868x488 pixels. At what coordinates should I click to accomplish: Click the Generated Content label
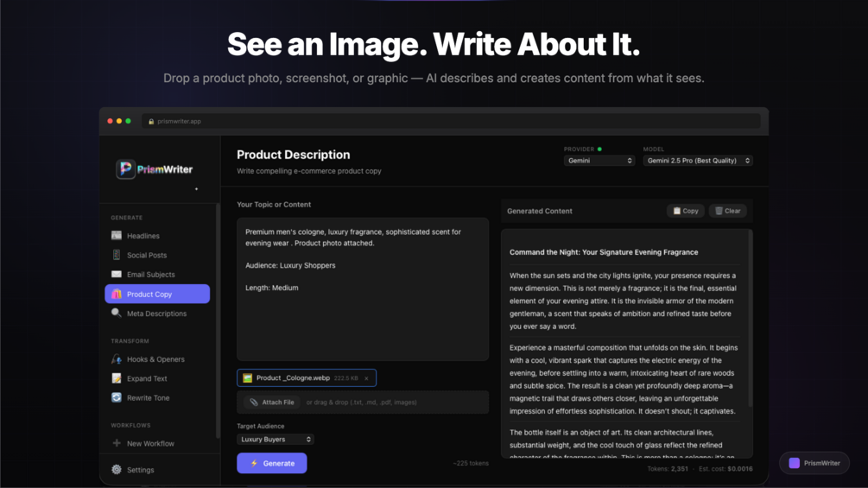pos(540,211)
